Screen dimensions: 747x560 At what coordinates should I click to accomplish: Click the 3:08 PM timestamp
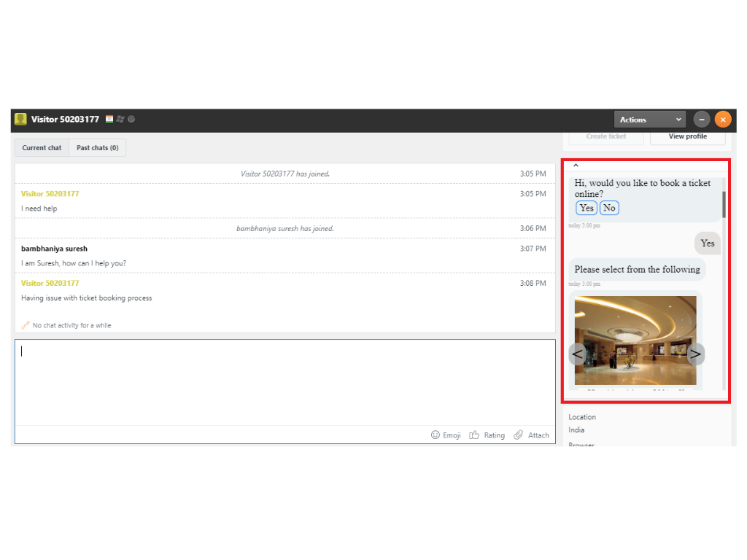(x=533, y=284)
